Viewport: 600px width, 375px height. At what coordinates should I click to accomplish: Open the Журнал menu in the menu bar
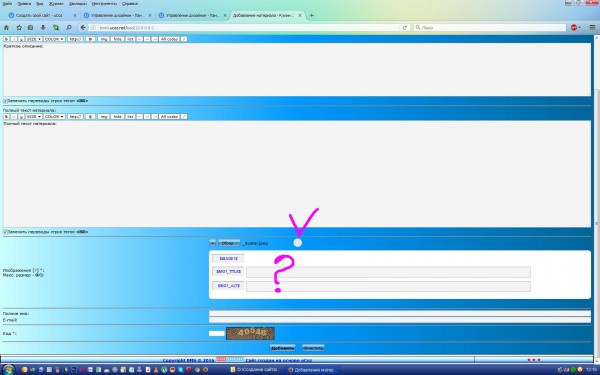pyautogui.click(x=56, y=3)
